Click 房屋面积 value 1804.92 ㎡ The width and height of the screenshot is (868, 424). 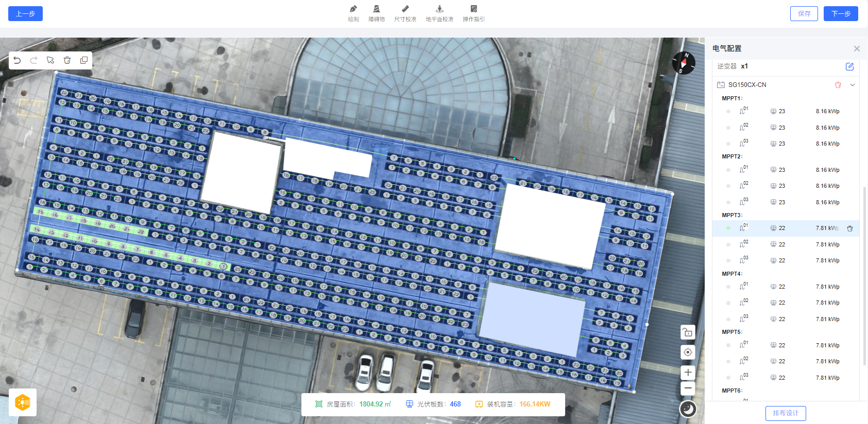(375, 404)
